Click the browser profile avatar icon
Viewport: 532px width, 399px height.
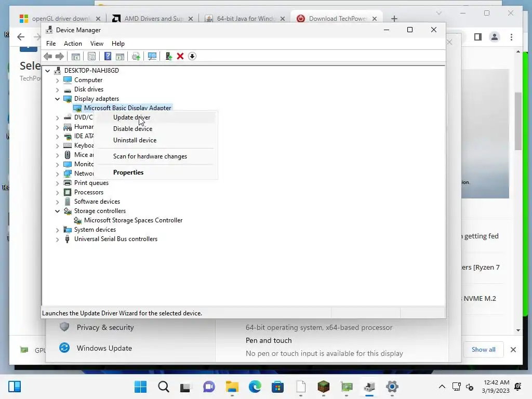(x=495, y=37)
